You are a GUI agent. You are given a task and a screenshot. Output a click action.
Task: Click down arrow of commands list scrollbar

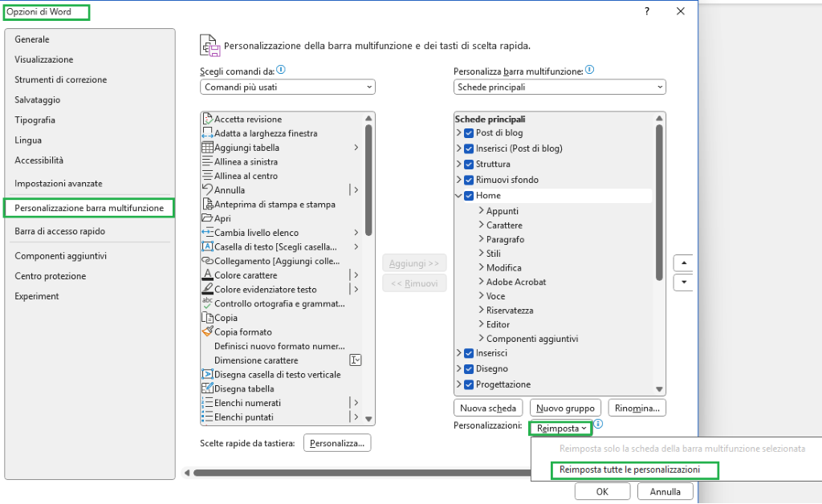[x=368, y=419]
